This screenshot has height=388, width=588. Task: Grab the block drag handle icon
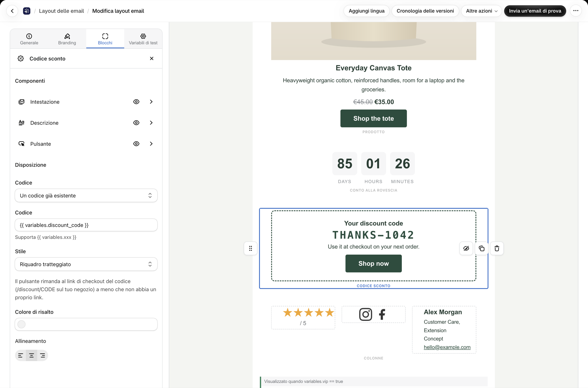pos(251,248)
